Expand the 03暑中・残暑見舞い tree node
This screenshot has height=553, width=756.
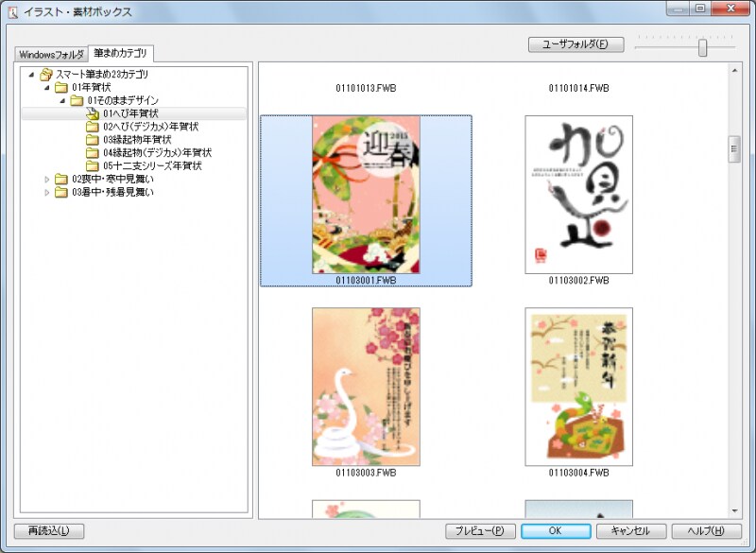point(47,193)
